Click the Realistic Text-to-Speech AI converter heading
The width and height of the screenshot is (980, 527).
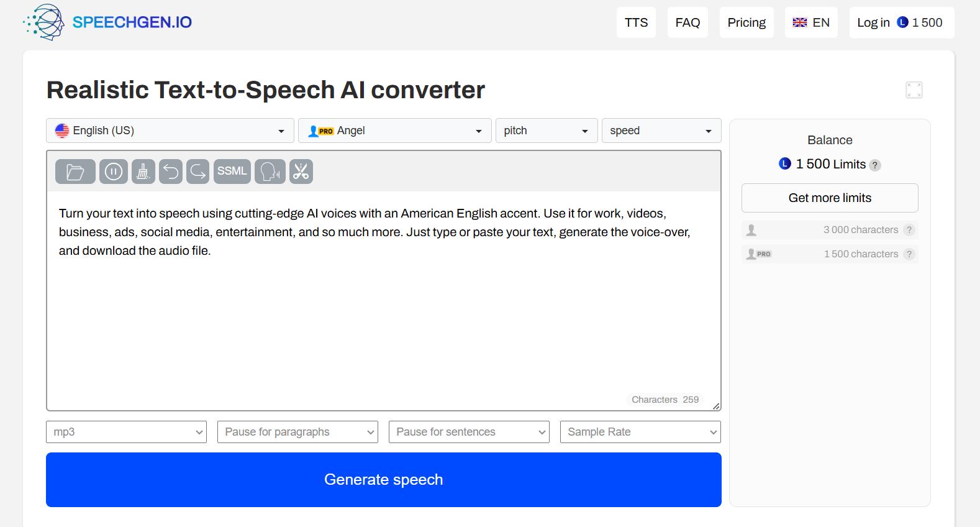(x=266, y=90)
